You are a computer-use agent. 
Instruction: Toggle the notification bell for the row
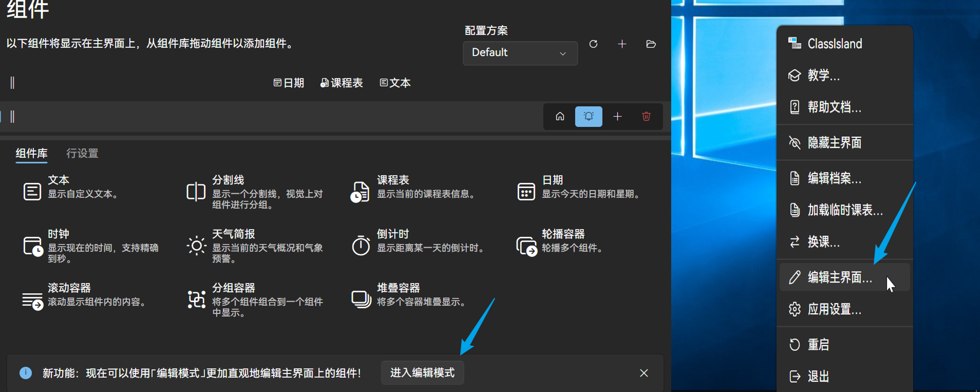click(x=588, y=116)
